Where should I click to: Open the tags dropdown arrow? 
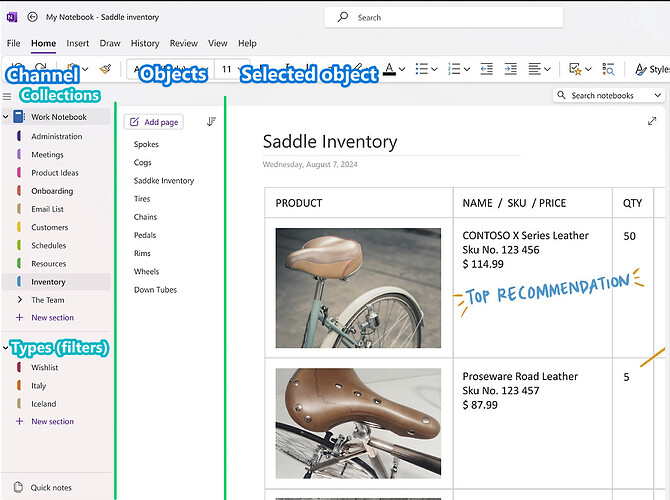pos(588,69)
